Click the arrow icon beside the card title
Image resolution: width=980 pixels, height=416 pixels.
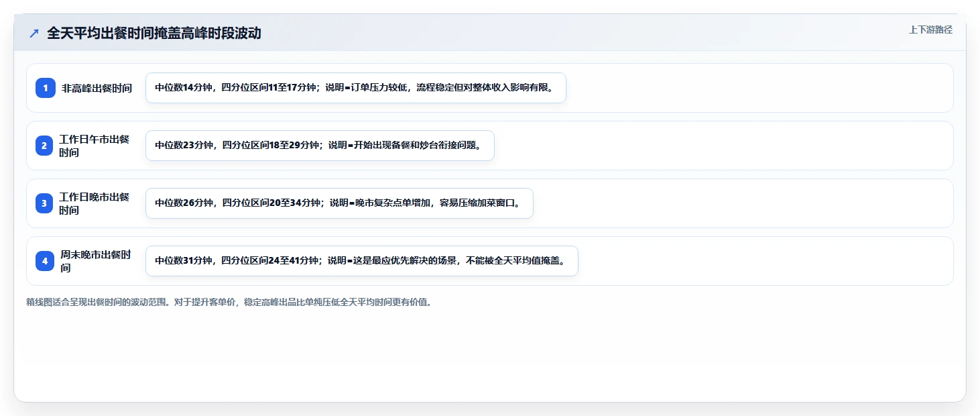34,33
